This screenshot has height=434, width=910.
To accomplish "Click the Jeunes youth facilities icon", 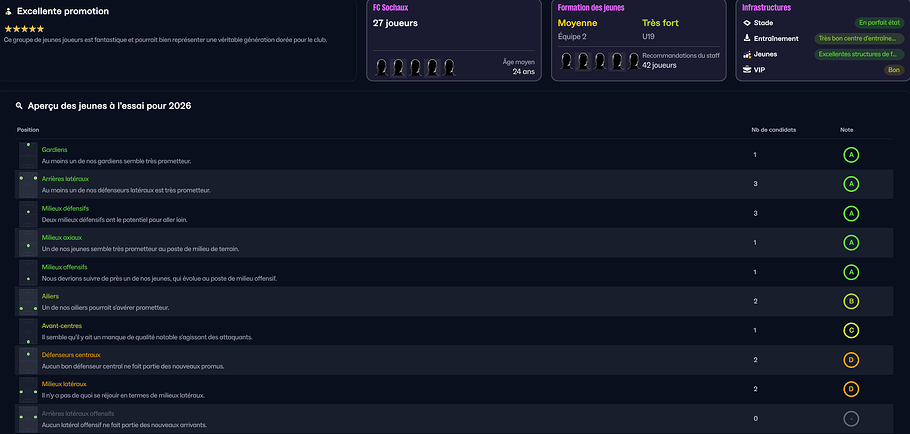I will tap(746, 54).
